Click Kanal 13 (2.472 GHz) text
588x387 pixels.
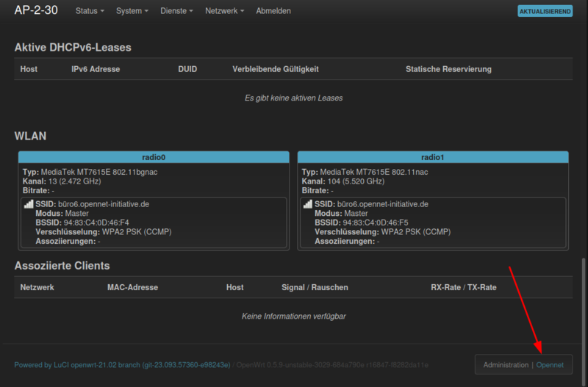(62, 181)
